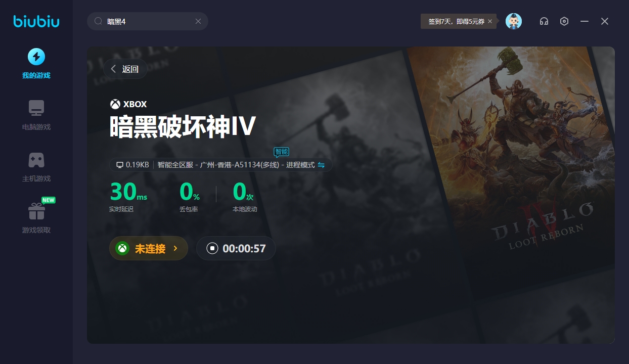Open the 签到7天，即得5元券 promotion
The image size is (629, 364).
(x=456, y=21)
